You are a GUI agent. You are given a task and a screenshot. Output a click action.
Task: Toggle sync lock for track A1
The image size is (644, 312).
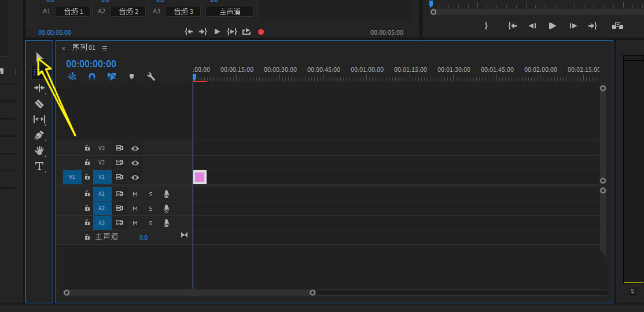(120, 193)
